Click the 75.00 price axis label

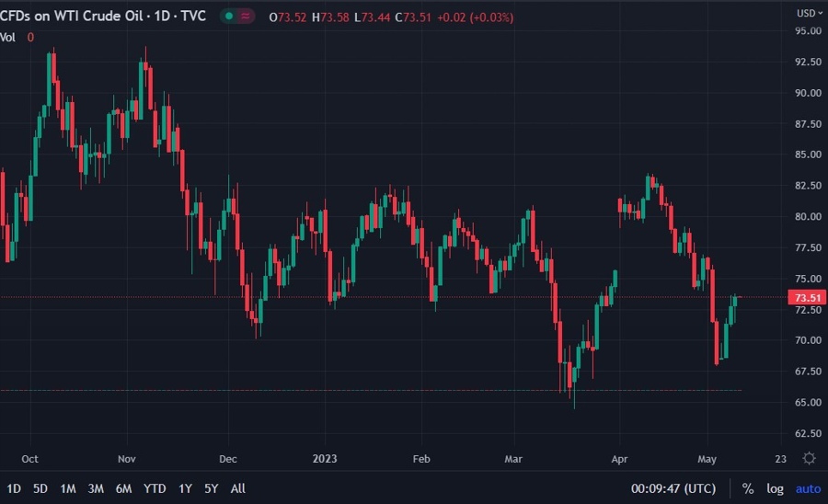pyautogui.click(x=808, y=279)
